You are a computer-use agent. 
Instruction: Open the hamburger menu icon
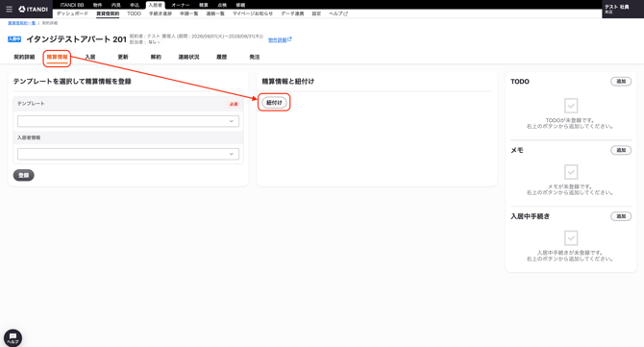tap(9, 9)
